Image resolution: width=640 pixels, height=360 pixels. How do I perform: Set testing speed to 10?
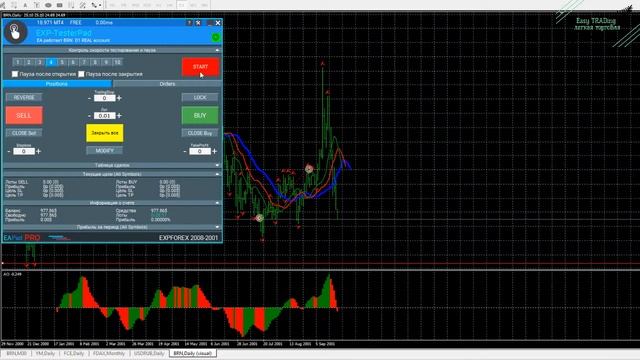tap(117, 62)
